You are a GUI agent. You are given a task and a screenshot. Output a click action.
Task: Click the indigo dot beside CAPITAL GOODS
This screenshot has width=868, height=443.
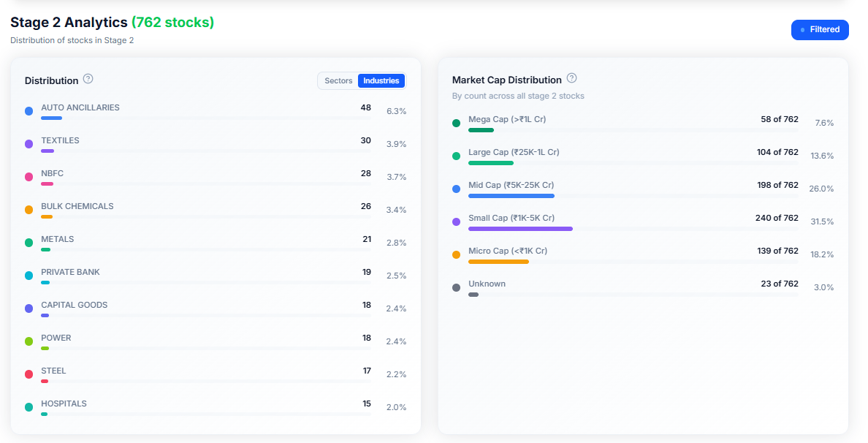28,308
